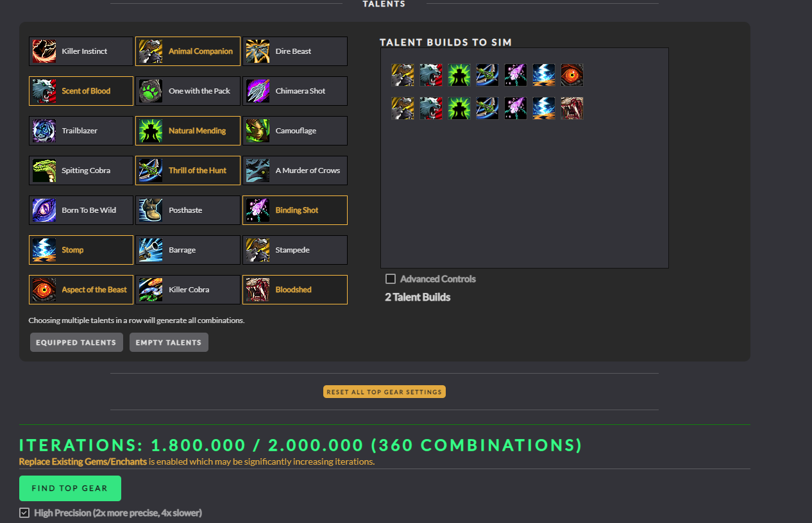Enable the Advanced Controls checkbox

point(390,279)
